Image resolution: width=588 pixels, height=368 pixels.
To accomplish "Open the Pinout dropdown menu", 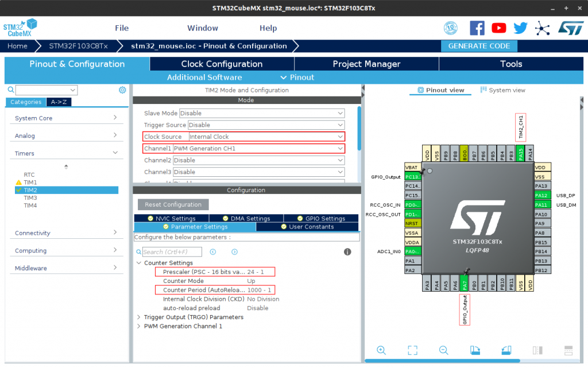I will click(297, 77).
